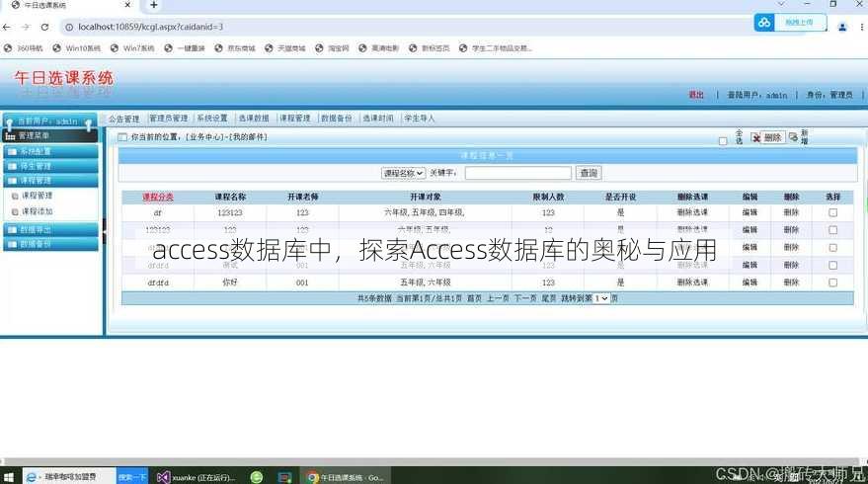Open the 管理员管理 top menu
Viewport: 868px width, 484px height.
[168, 119]
